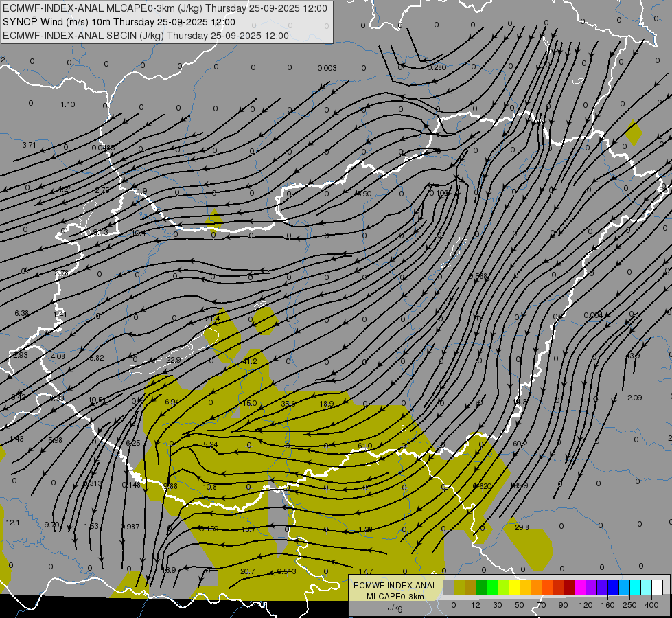Click the map value '29.8'
This screenshot has width=672, height=618.
point(522,527)
